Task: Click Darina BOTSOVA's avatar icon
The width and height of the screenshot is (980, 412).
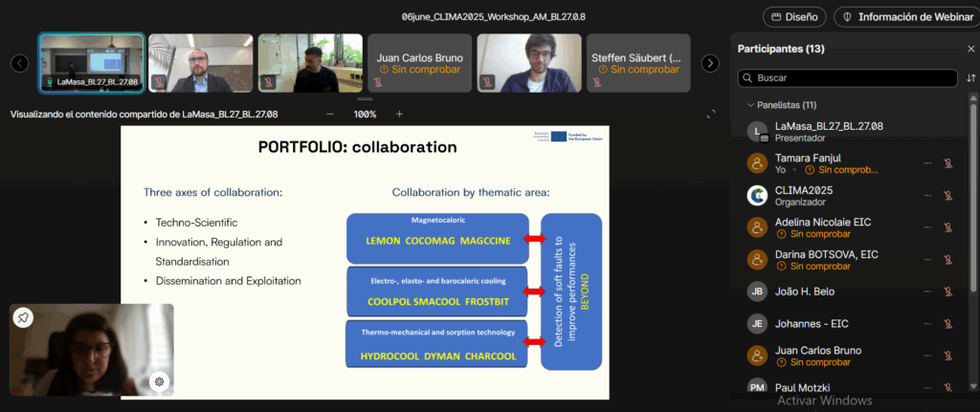Action: pos(757,260)
